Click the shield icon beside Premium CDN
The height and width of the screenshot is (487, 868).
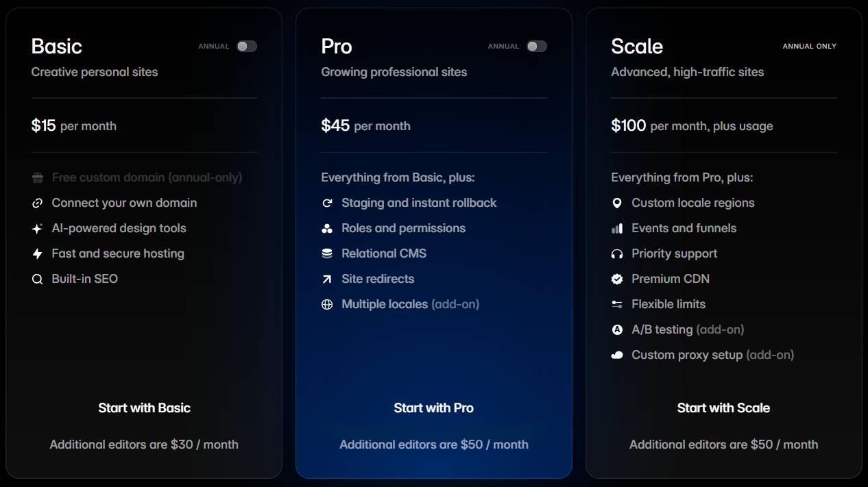(617, 279)
